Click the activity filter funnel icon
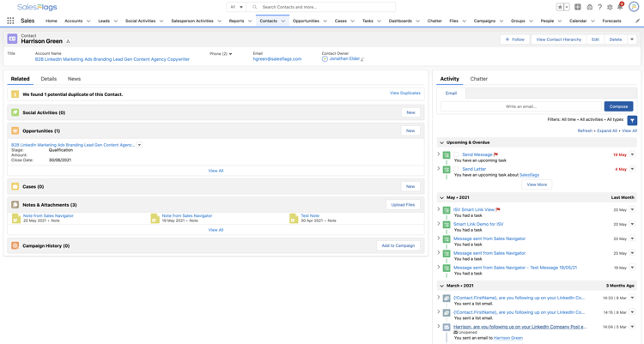Viewport: 644px width, 344px height. (x=632, y=120)
